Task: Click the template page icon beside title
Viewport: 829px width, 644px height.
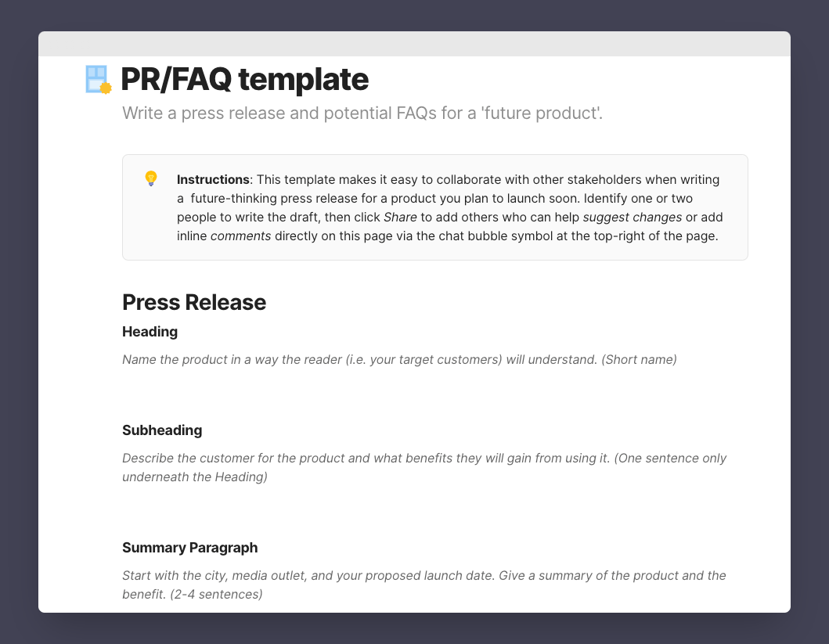Action: tap(99, 80)
